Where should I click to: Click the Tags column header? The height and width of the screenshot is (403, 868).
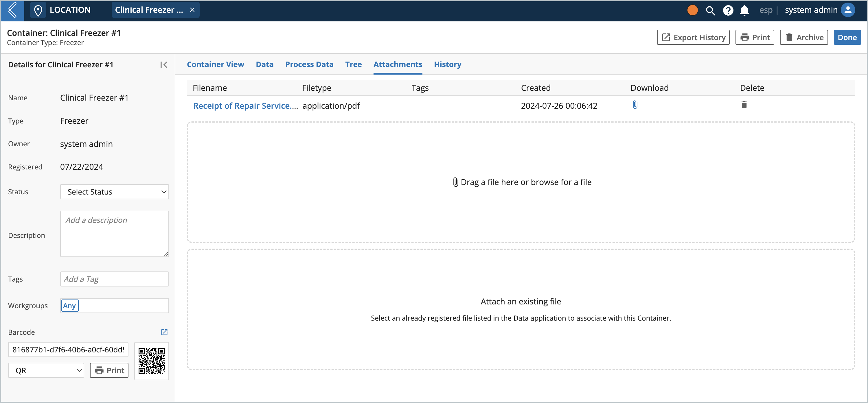pyautogui.click(x=420, y=88)
